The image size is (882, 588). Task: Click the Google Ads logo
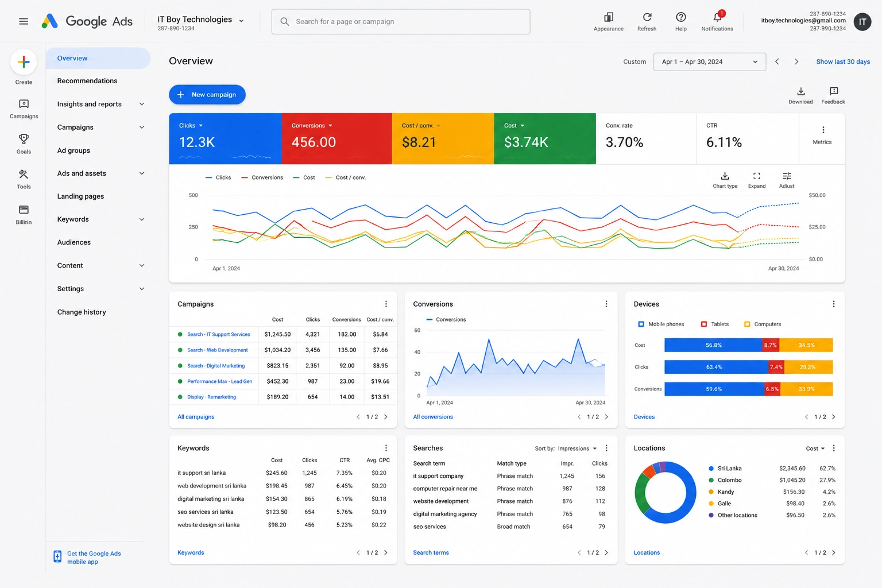87,21
